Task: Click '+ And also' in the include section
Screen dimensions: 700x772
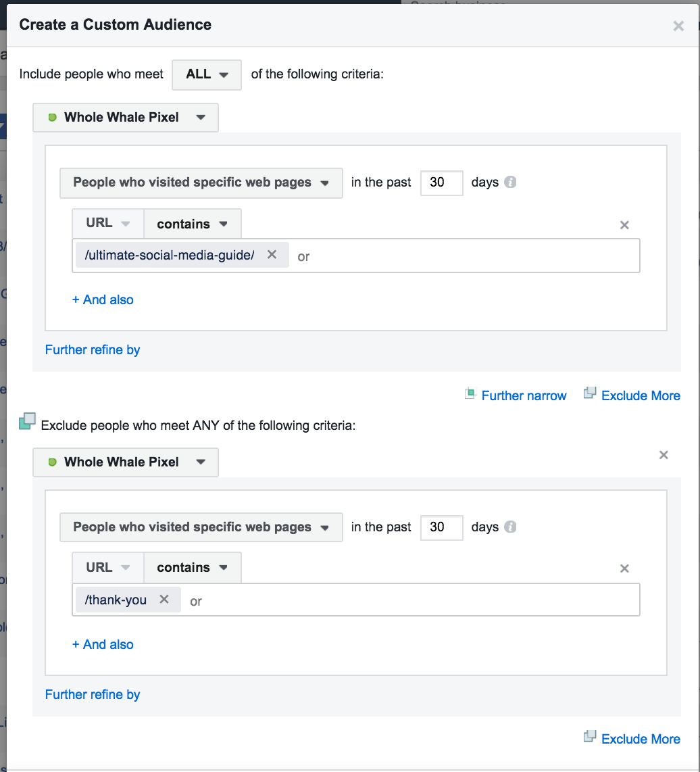Action: (102, 299)
